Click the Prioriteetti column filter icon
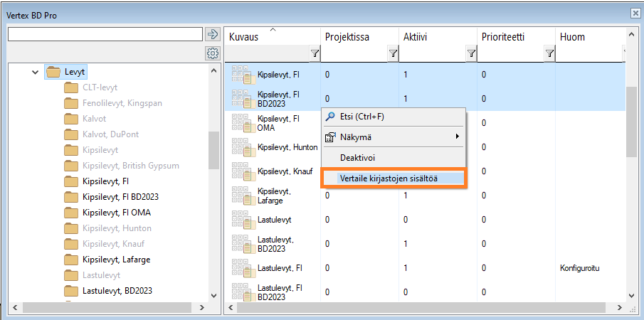 point(549,53)
